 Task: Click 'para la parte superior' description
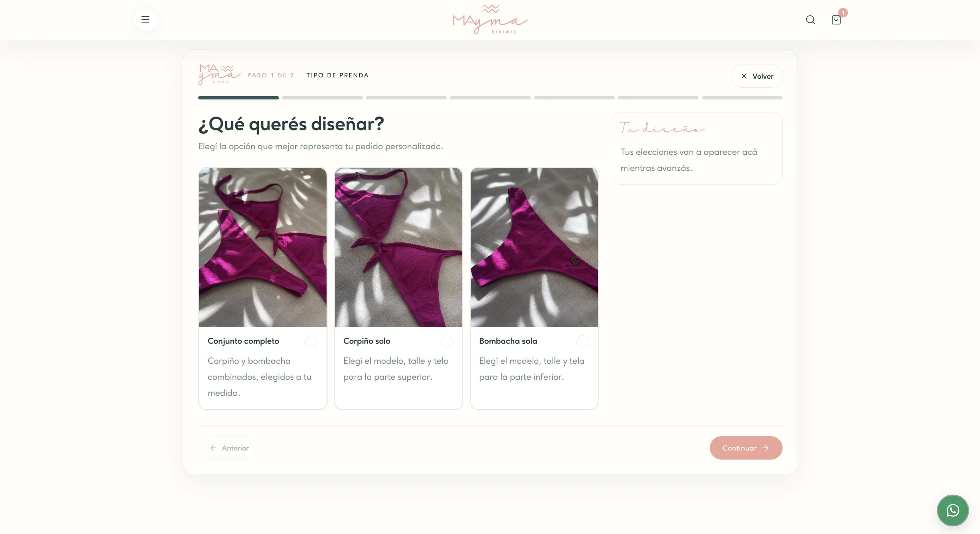coord(388,377)
